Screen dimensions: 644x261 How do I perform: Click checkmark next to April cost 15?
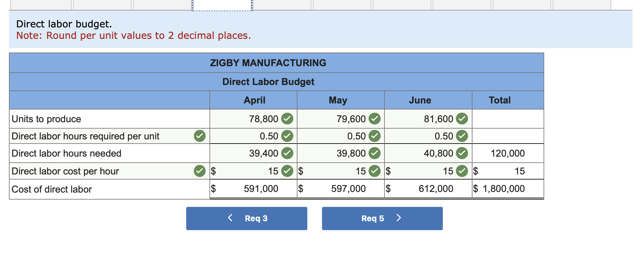(287, 171)
